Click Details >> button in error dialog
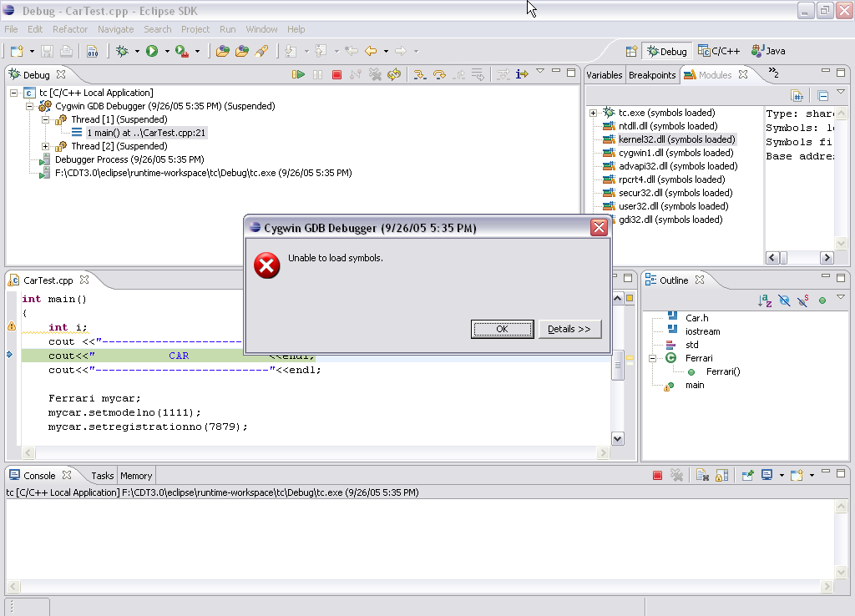Viewport: 855px width, 616px height. pyautogui.click(x=569, y=329)
